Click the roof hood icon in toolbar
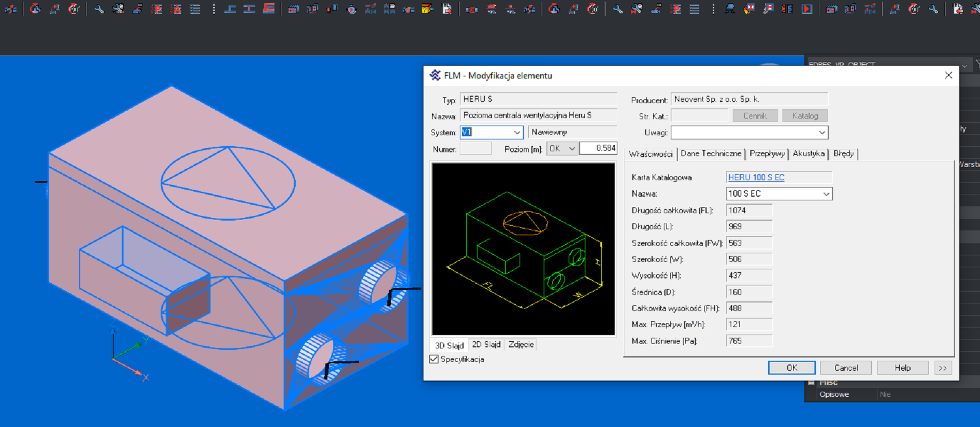The height and width of the screenshot is (427, 980). (x=729, y=9)
